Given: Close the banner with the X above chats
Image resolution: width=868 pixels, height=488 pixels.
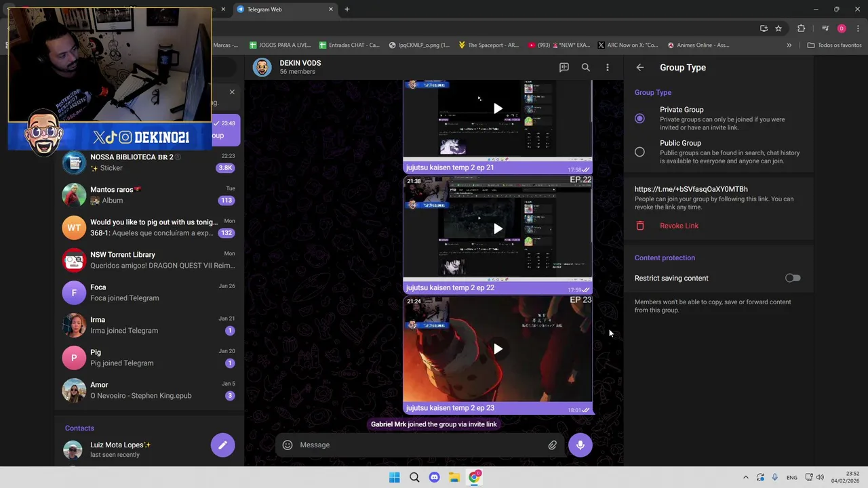Looking at the screenshot, I should [x=232, y=91].
